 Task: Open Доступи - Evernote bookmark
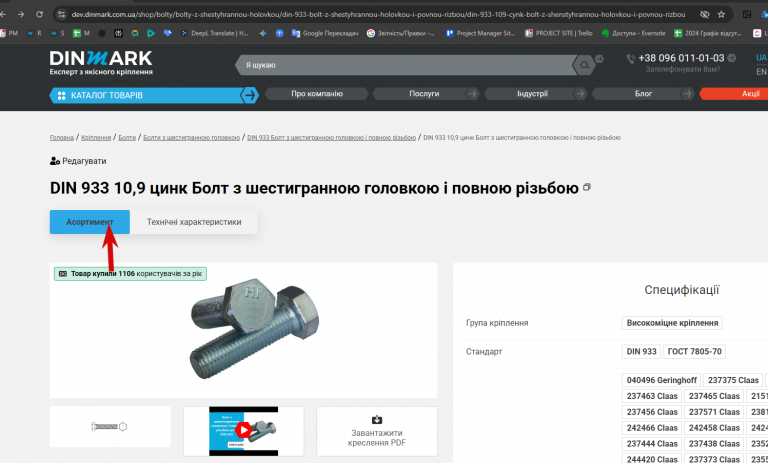[634, 33]
